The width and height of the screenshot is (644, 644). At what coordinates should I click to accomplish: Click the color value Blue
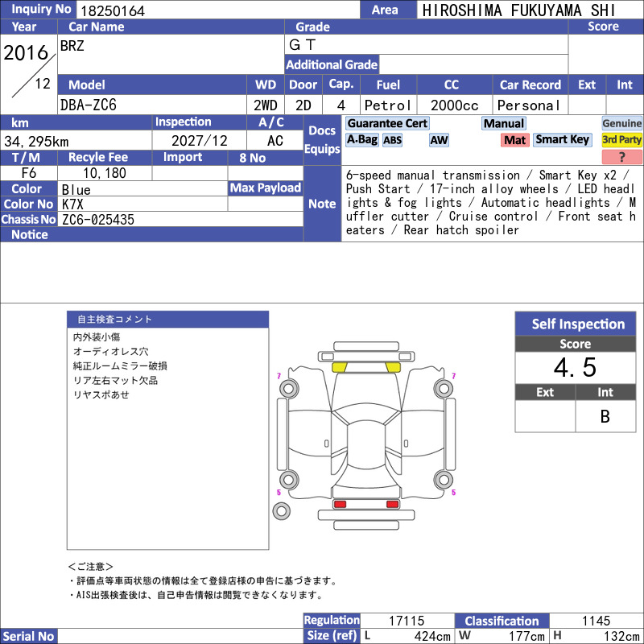point(76,190)
